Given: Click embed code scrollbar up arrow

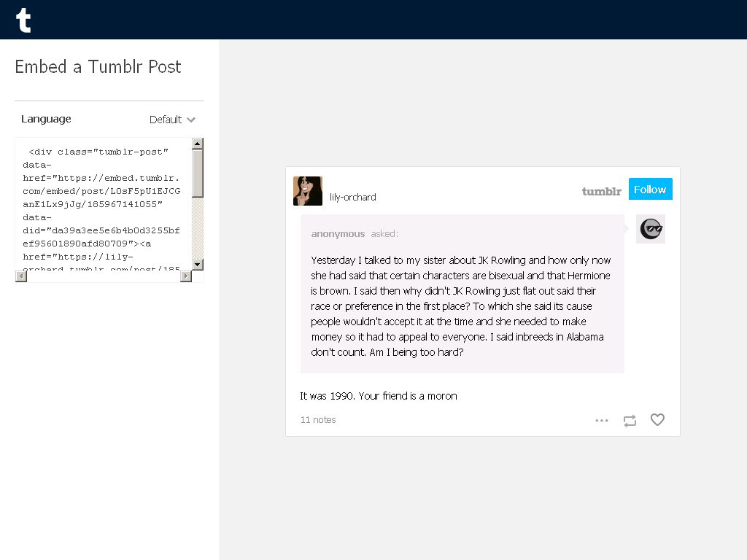Looking at the screenshot, I should tap(198, 144).
